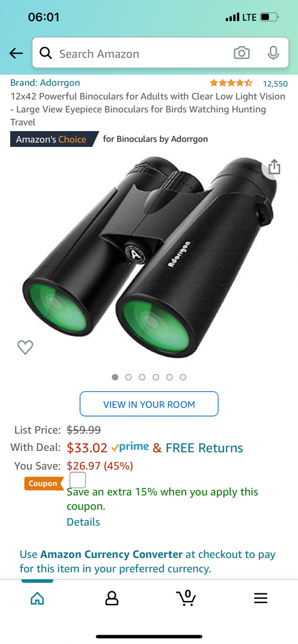This screenshot has height=644, width=298.
Task: Open the 12,550 ratings count
Action: [x=275, y=84]
